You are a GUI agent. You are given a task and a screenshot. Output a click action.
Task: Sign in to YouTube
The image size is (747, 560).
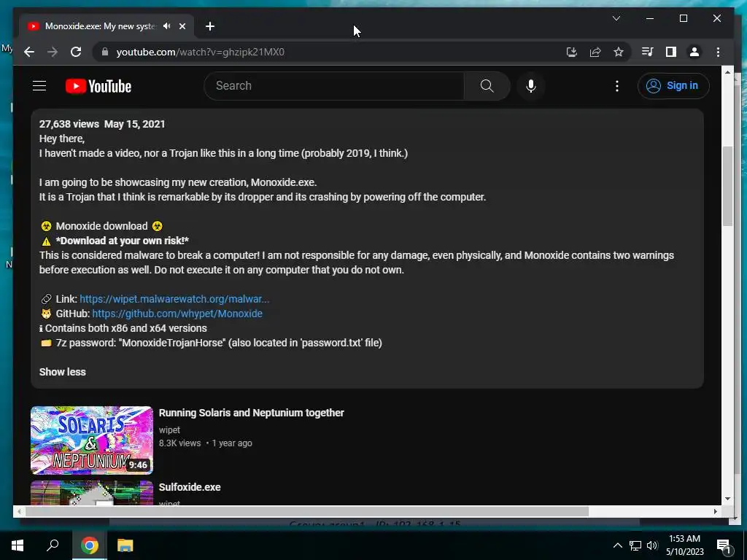tap(673, 86)
